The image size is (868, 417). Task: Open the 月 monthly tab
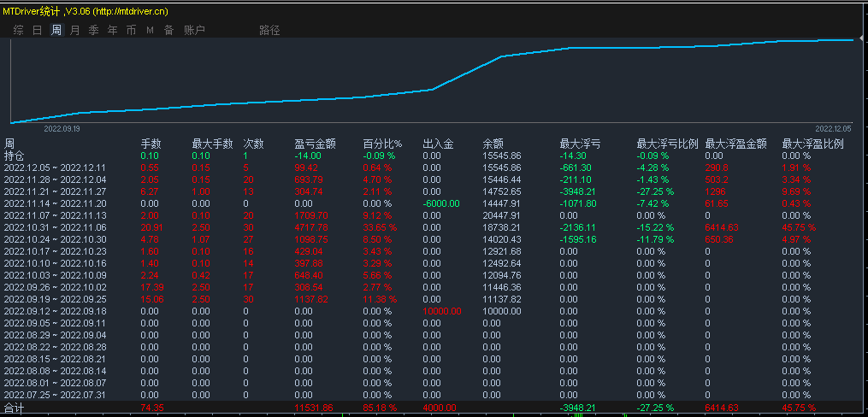coord(74,31)
